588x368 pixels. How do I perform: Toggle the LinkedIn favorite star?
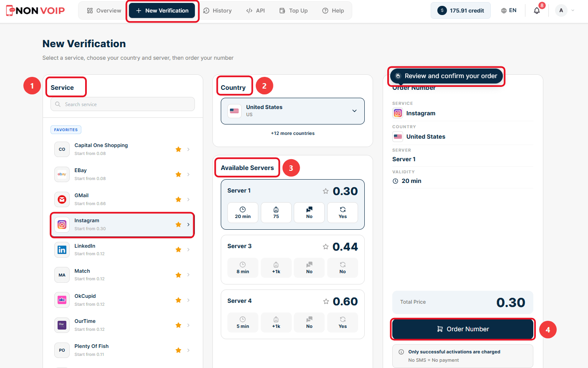pos(178,250)
